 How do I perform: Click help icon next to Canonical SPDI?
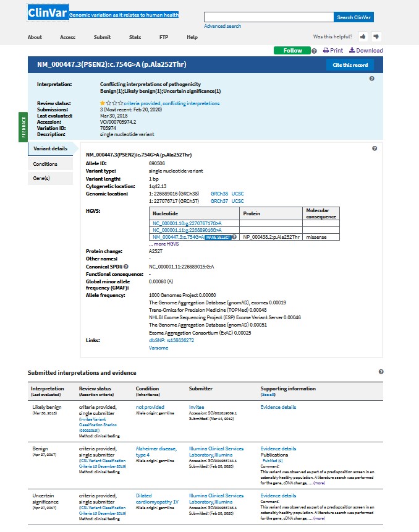click(x=126, y=267)
